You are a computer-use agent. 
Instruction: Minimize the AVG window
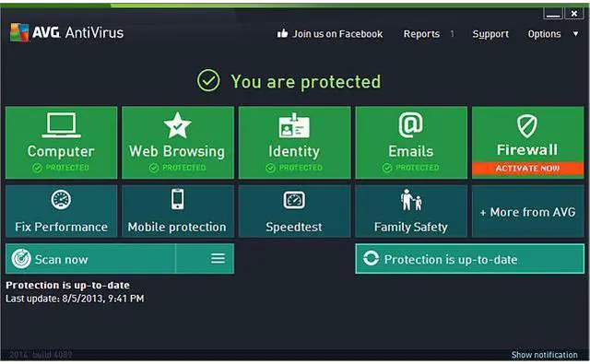pyautogui.click(x=553, y=14)
